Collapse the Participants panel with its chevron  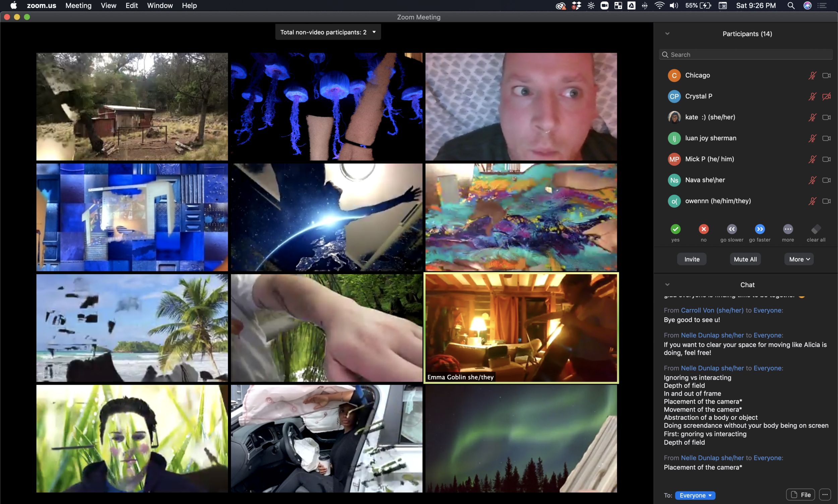pos(667,34)
